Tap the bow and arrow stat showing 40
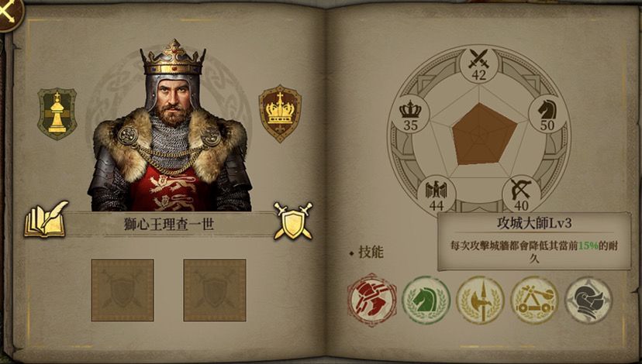Viewport: 642px width, 364px height. (521, 194)
